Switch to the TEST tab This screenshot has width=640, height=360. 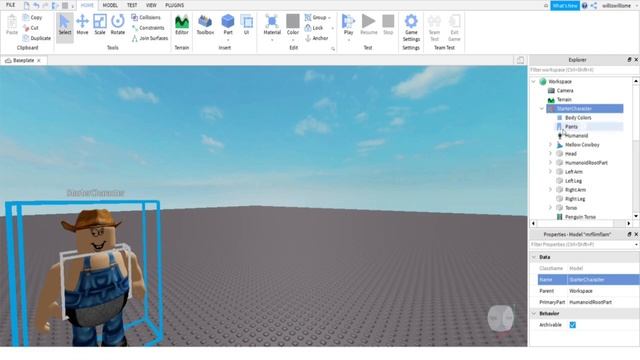132,5
